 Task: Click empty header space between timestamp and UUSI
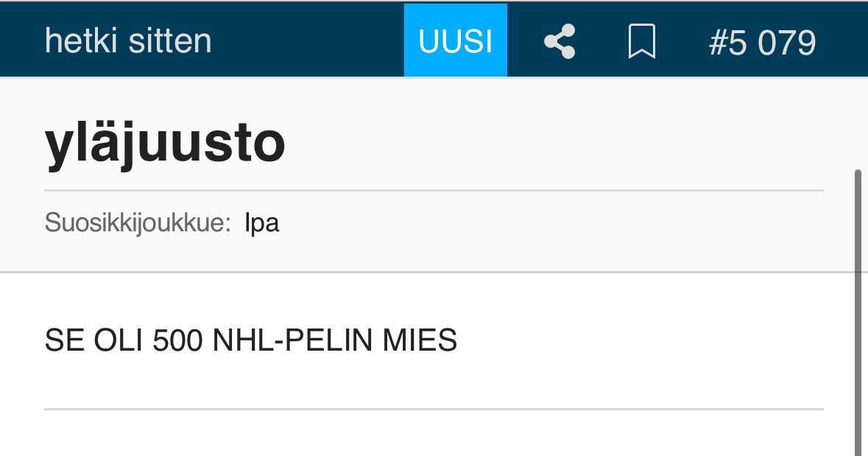click(309, 41)
